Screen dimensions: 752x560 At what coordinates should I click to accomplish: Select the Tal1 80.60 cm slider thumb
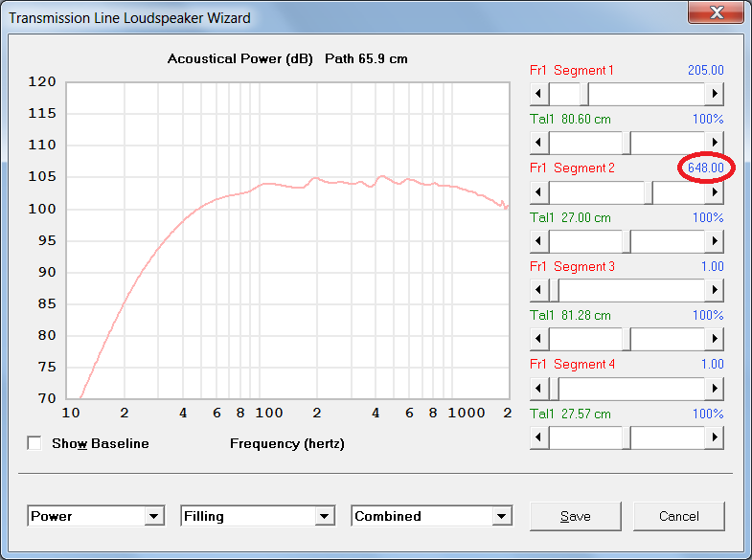tap(627, 143)
